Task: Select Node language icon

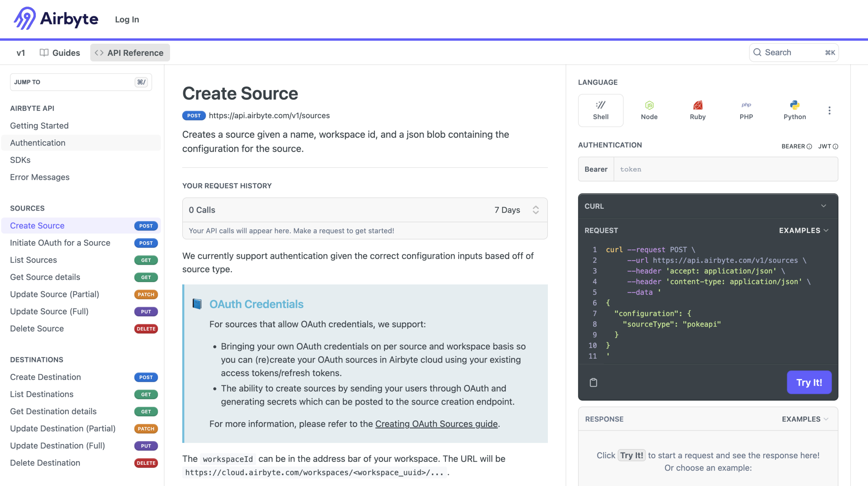Action: [649, 110]
